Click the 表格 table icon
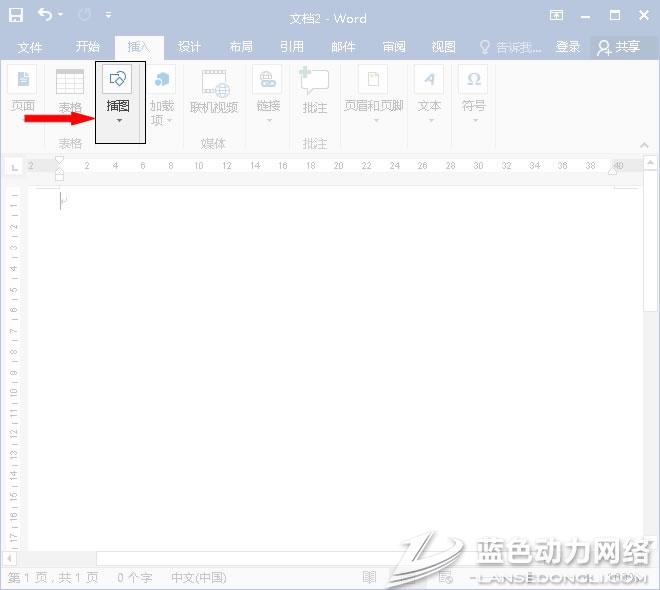Screen dimensions: 660x590 point(70,82)
